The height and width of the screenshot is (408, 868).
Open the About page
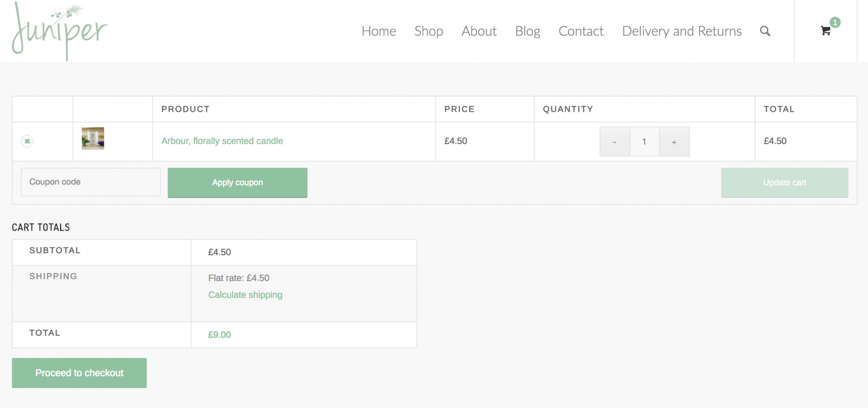pyautogui.click(x=479, y=31)
